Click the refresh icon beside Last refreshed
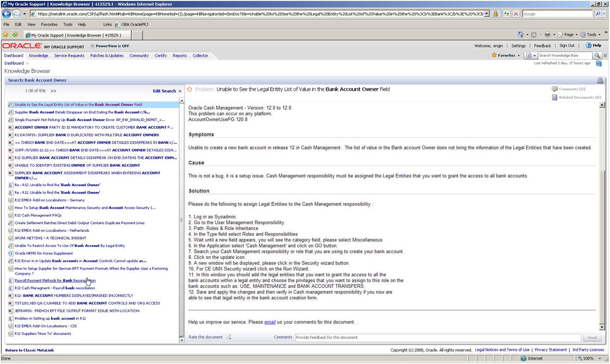This screenshot has height=364, width=610. (x=599, y=63)
